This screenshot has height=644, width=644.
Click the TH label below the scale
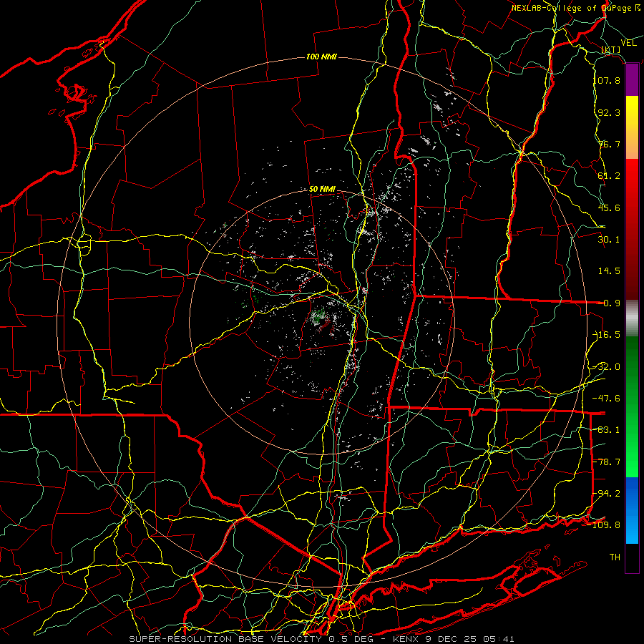point(615,557)
